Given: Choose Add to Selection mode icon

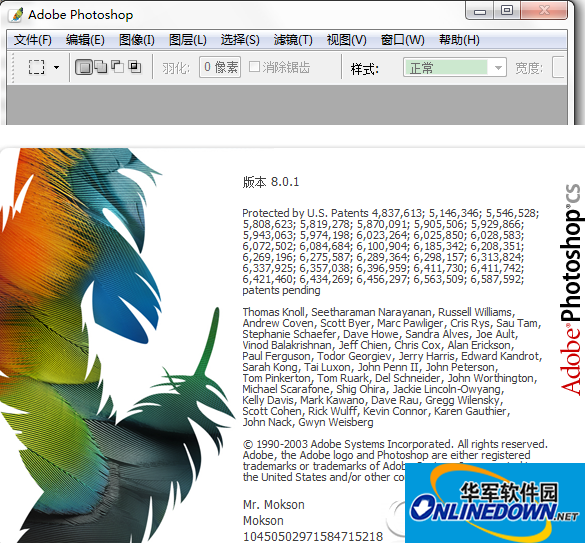Looking at the screenshot, I should pos(101,67).
